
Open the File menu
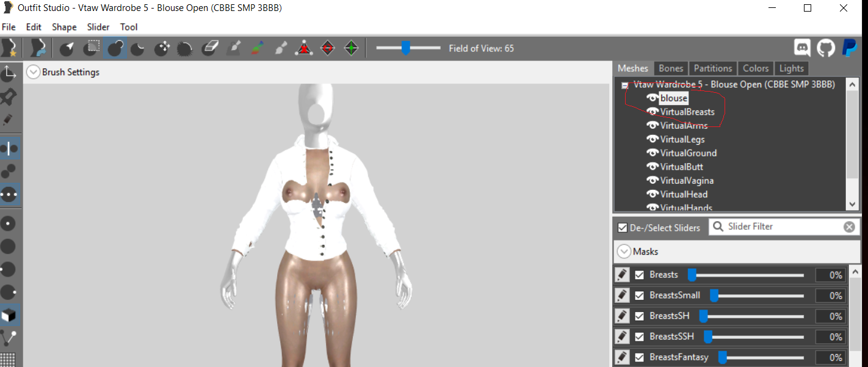tap(9, 27)
